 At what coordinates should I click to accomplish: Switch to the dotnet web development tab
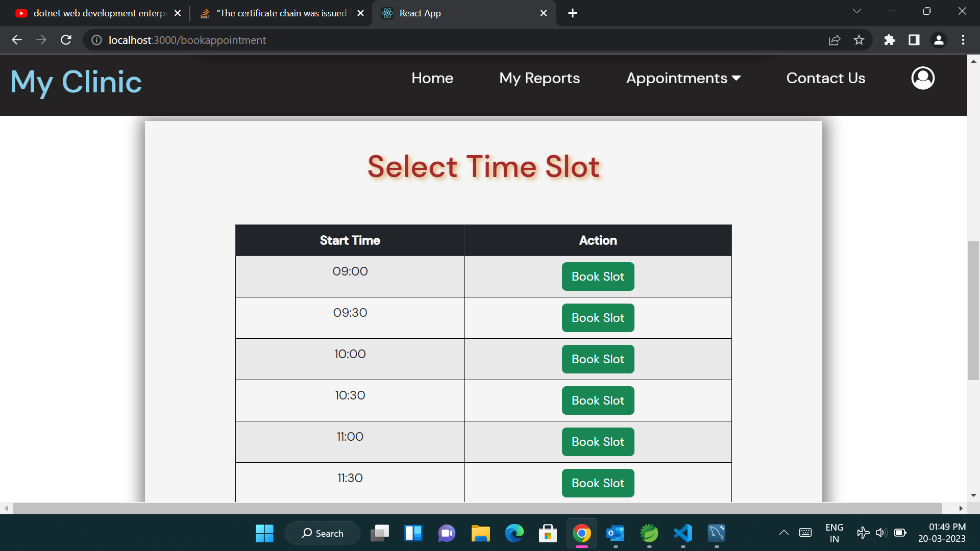click(x=97, y=13)
